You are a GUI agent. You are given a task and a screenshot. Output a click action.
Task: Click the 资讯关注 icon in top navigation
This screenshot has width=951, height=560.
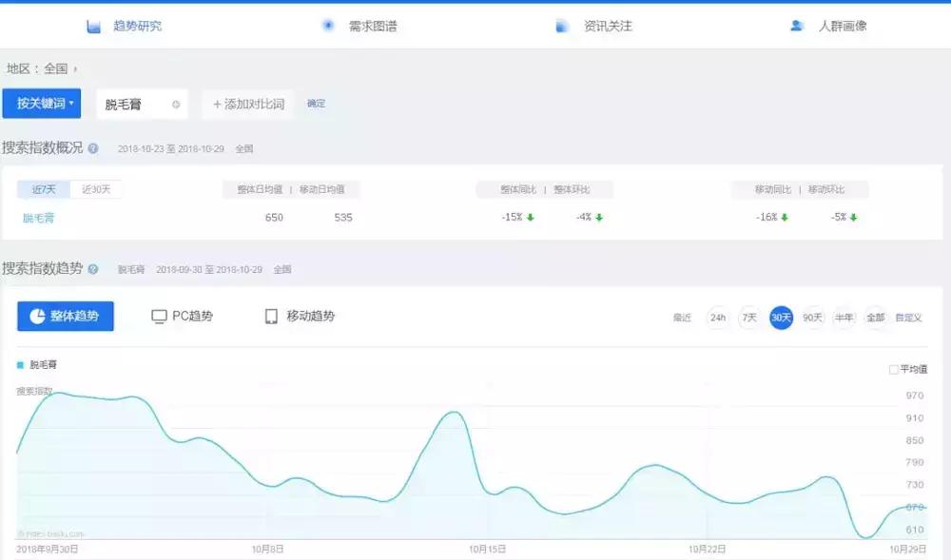pos(563,25)
